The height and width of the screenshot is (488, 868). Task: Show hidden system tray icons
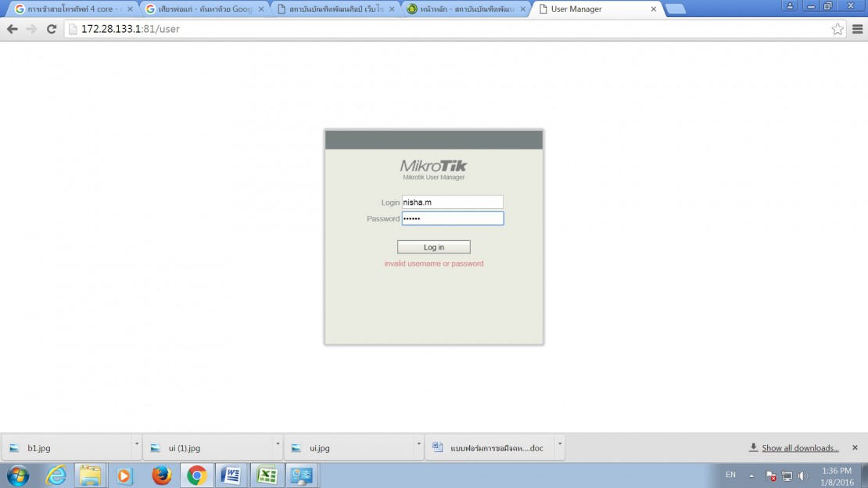751,475
